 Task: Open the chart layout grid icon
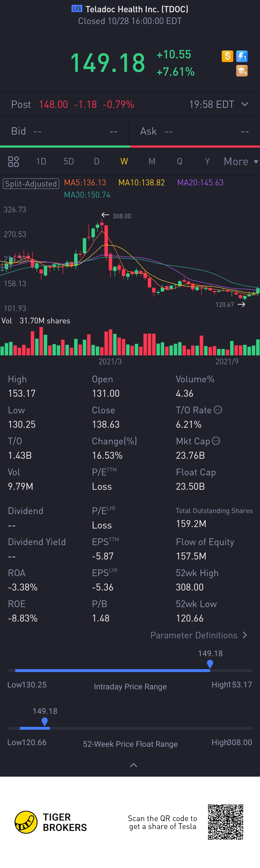pos(13,161)
